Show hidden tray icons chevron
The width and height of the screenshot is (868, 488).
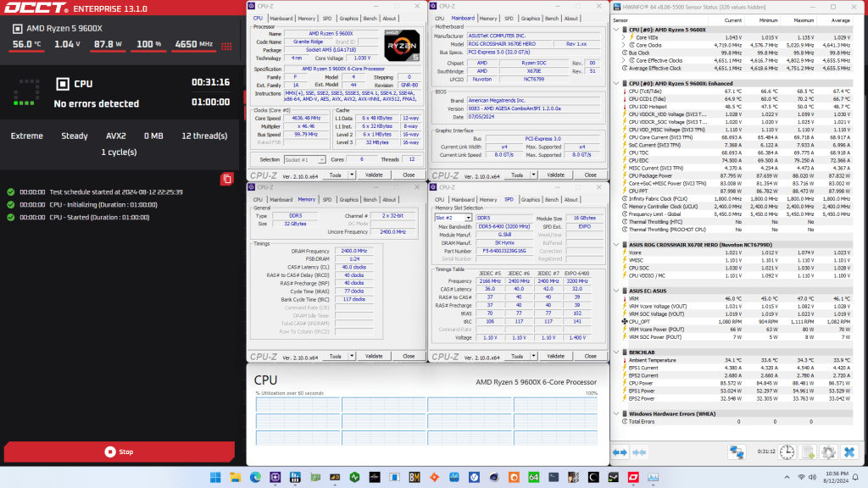[x=787, y=477]
